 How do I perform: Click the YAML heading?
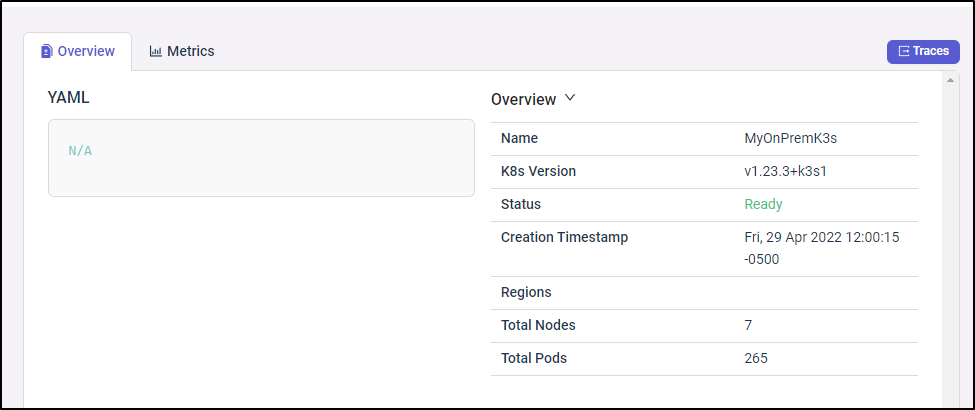coord(68,98)
